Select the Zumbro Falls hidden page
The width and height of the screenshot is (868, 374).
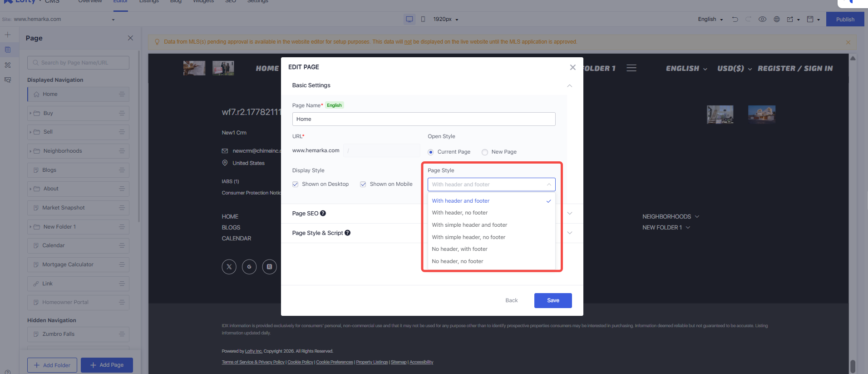pyautogui.click(x=78, y=334)
